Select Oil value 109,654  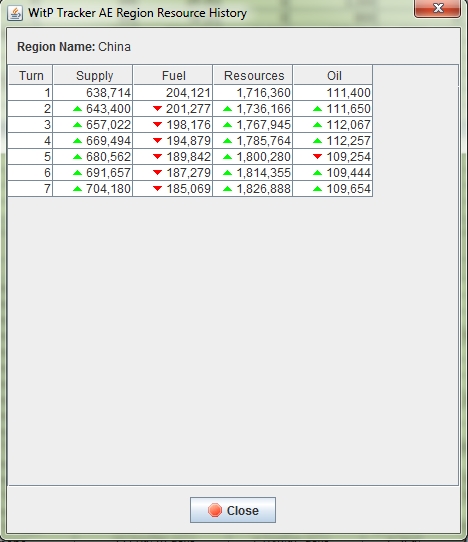[x=333, y=188]
